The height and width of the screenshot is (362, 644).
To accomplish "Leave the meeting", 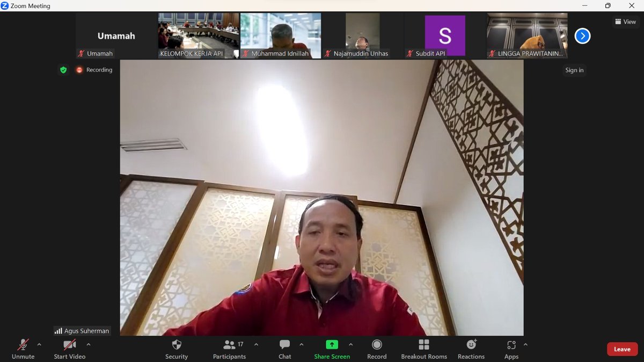I will [x=623, y=349].
